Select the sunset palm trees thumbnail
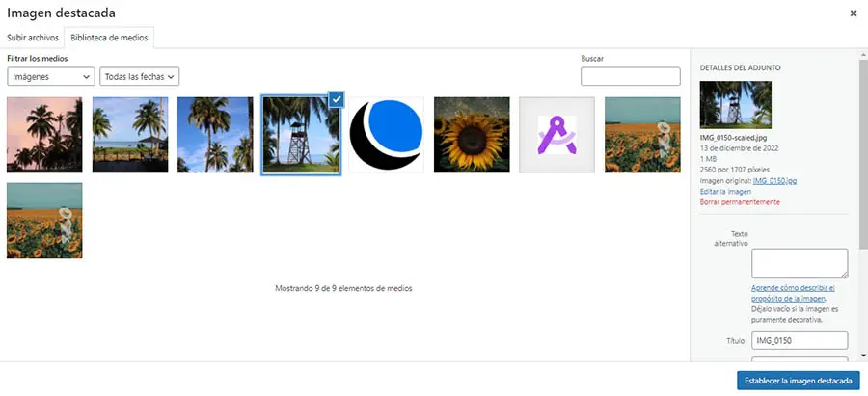The height and width of the screenshot is (396, 868). [44, 135]
